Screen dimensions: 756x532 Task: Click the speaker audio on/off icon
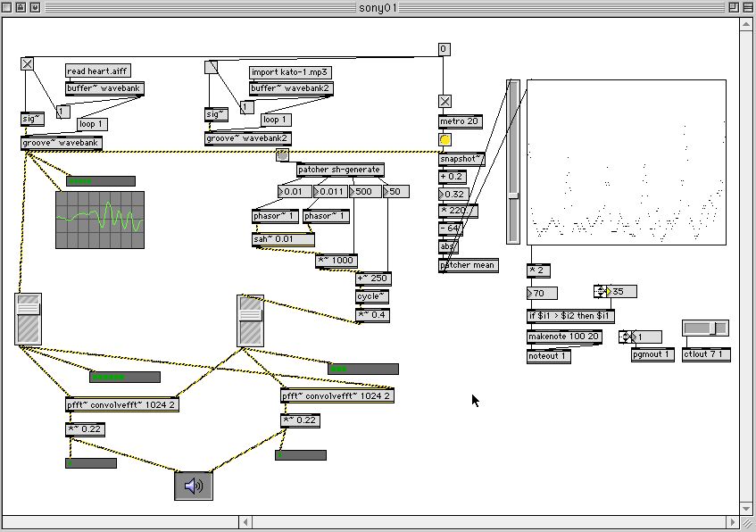[194, 486]
